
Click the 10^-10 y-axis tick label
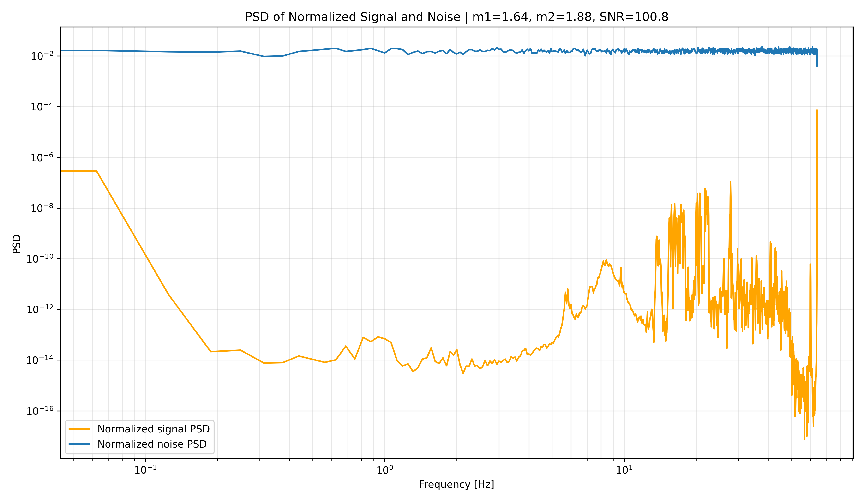pos(39,258)
